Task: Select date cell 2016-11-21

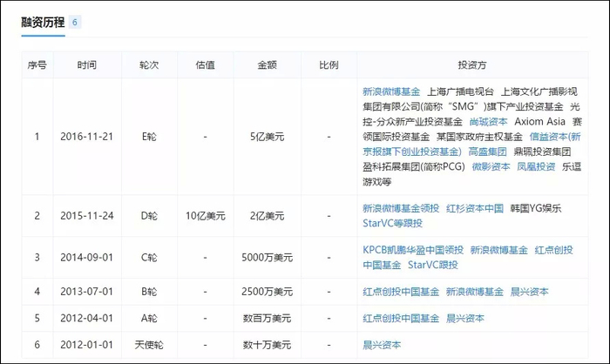Action: 87,137
